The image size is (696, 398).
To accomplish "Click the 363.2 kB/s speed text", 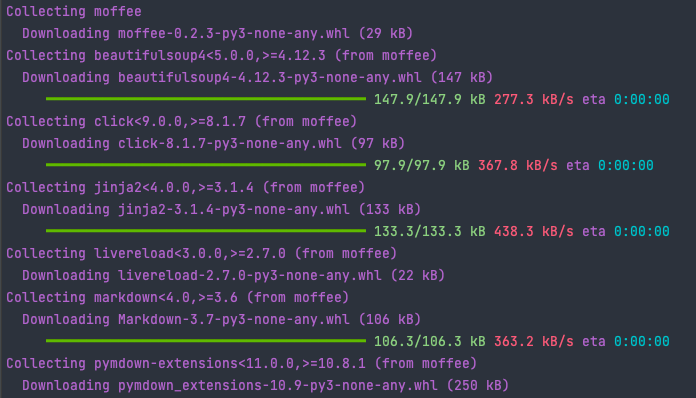I will click(x=534, y=342).
